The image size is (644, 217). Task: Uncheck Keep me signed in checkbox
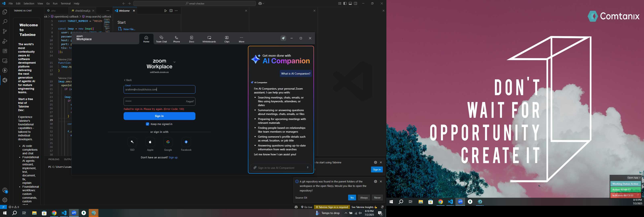click(148, 124)
